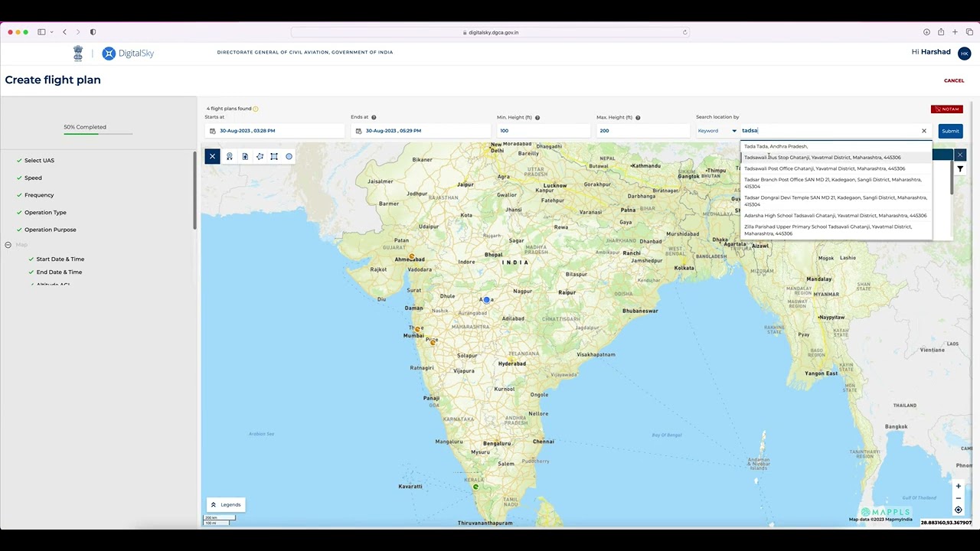Show Safari tab overview
Screen dimensions: 980x551
pos(969,32)
